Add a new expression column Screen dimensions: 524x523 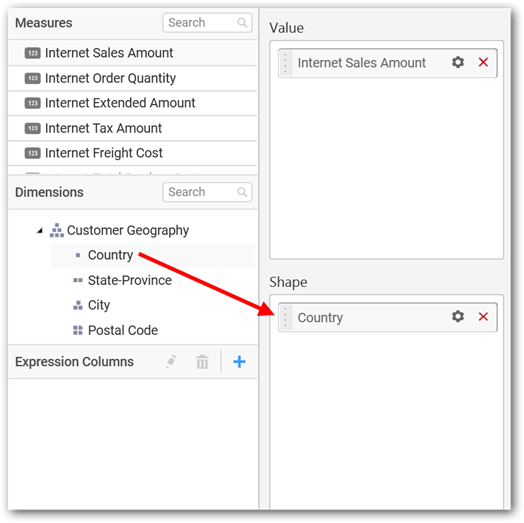[239, 362]
